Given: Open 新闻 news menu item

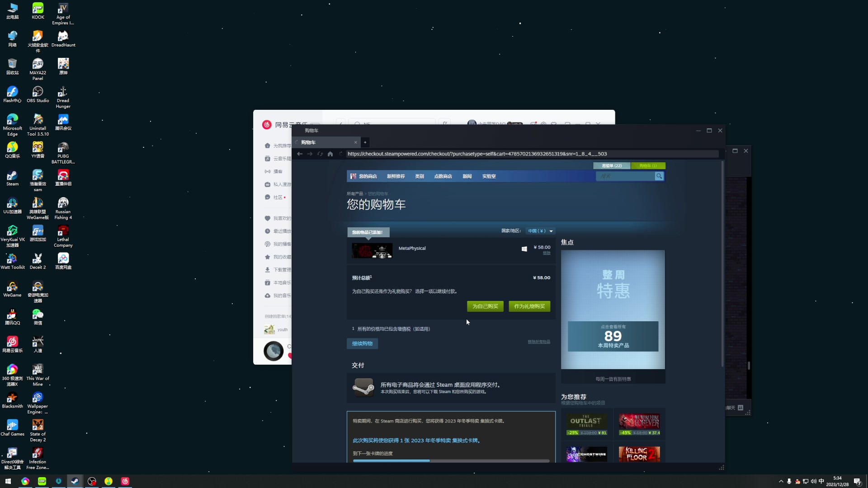Looking at the screenshot, I should point(467,176).
